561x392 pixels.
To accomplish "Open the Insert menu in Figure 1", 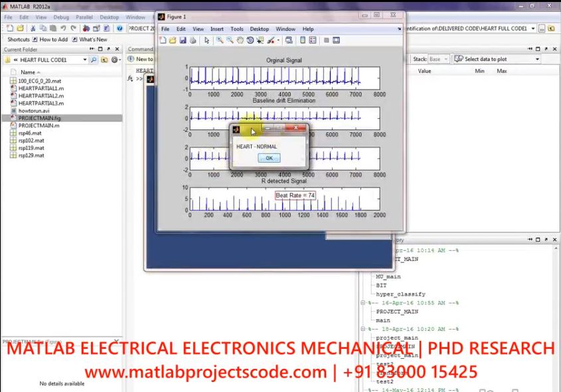I will [x=217, y=29].
